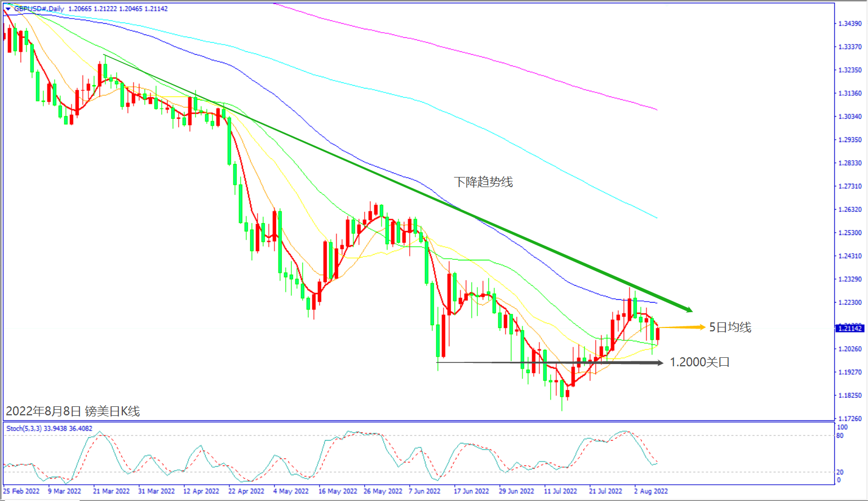Screen dimensions: 868x501
Task: Click the 2 Aug 2022 date label
Action: [651, 491]
